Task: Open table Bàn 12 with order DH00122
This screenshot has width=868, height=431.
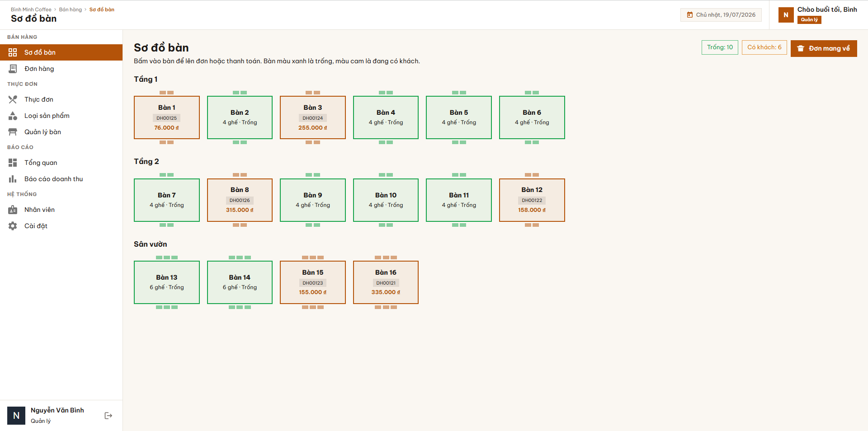Action: (x=532, y=200)
